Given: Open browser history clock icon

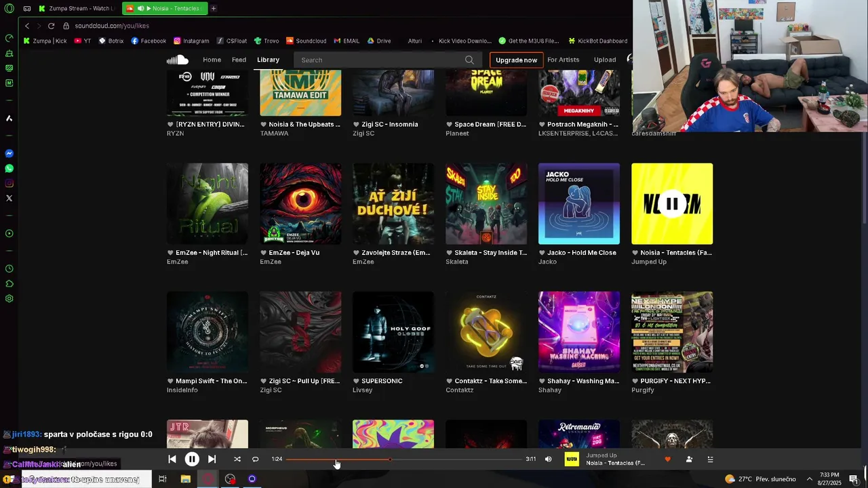Looking at the screenshot, I should pos(9,269).
